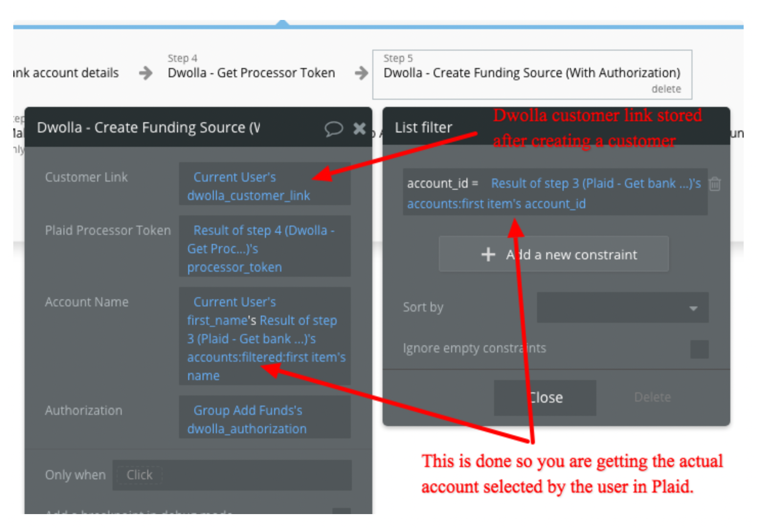Click delete link under Step 5

[x=666, y=89]
